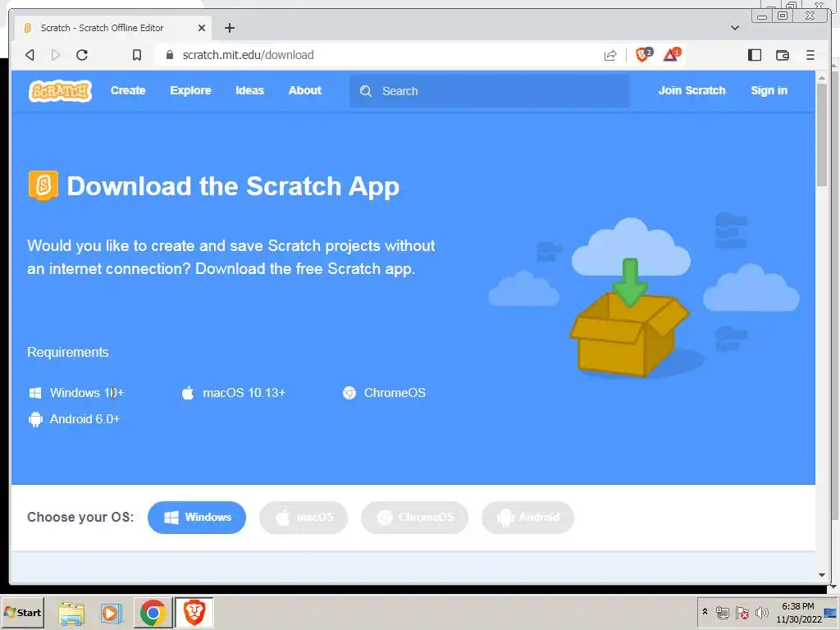
Task: Bookmark this page with bookmark icon
Action: tap(137, 55)
